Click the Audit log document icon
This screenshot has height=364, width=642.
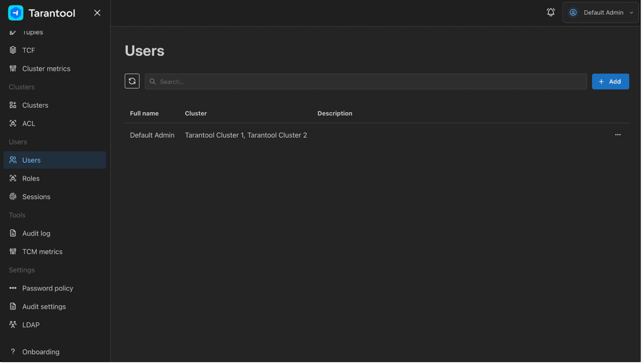[x=13, y=233]
